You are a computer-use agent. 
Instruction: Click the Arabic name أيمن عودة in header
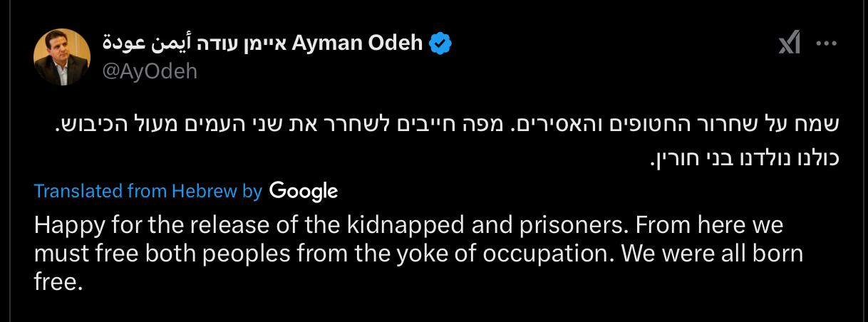(x=140, y=44)
